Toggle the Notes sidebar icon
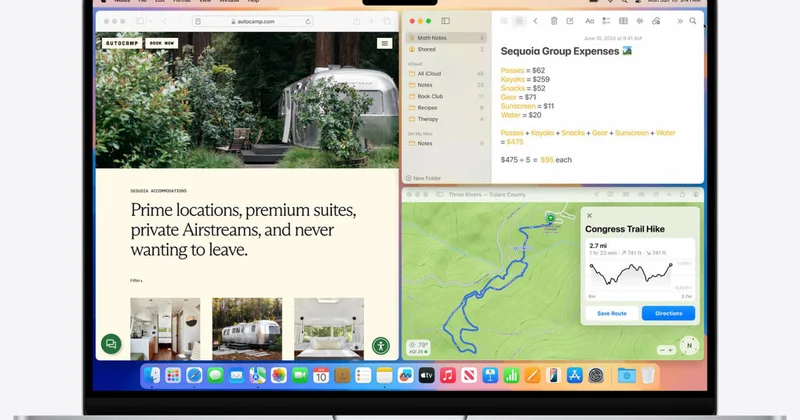Image resolution: width=800 pixels, height=420 pixels. tap(445, 21)
